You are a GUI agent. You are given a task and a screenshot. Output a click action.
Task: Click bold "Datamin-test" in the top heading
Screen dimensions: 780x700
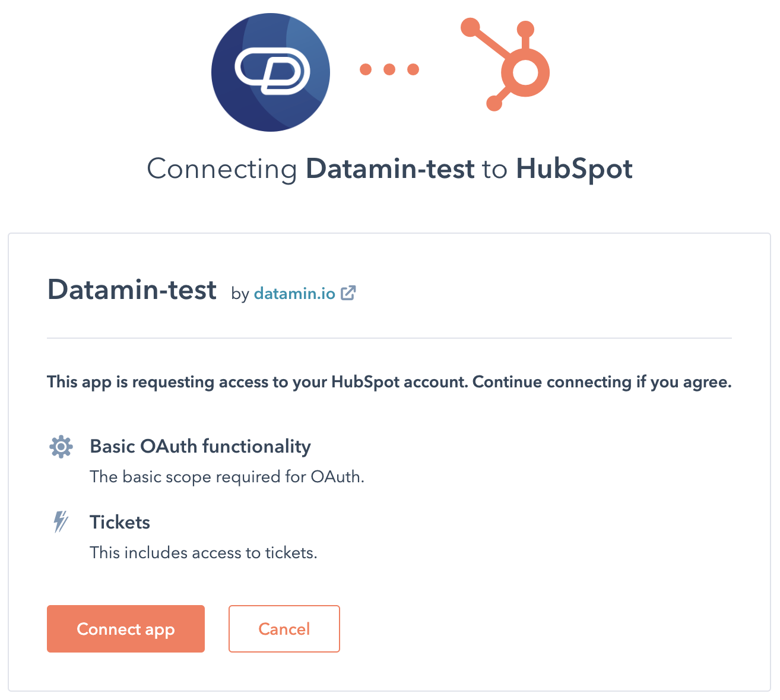pos(389,169)
